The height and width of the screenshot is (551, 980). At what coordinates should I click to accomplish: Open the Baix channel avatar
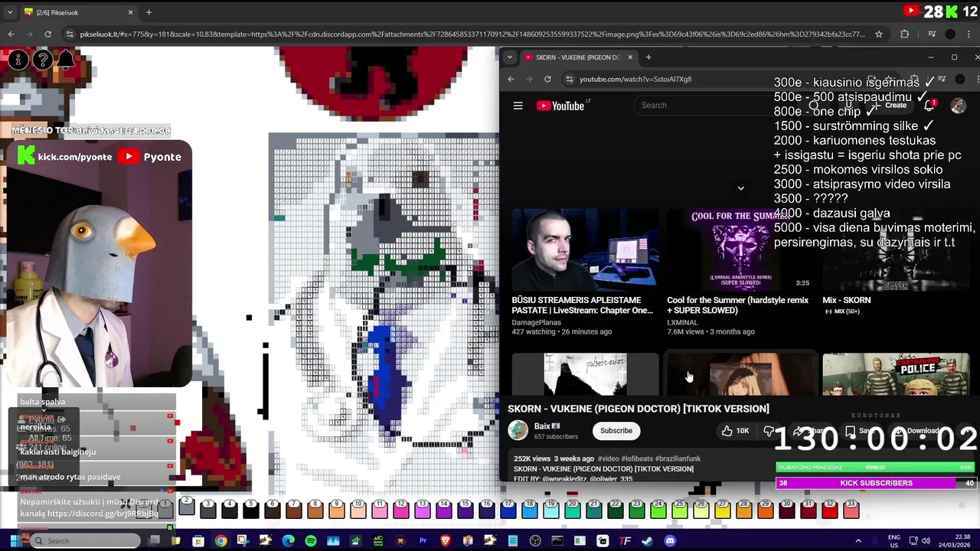tap(518, 431)
